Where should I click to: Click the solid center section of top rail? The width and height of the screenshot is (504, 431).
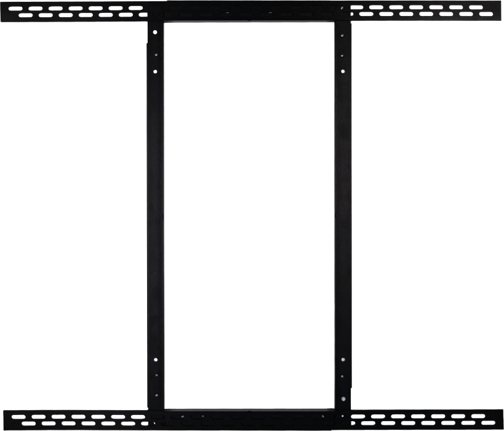249,11
